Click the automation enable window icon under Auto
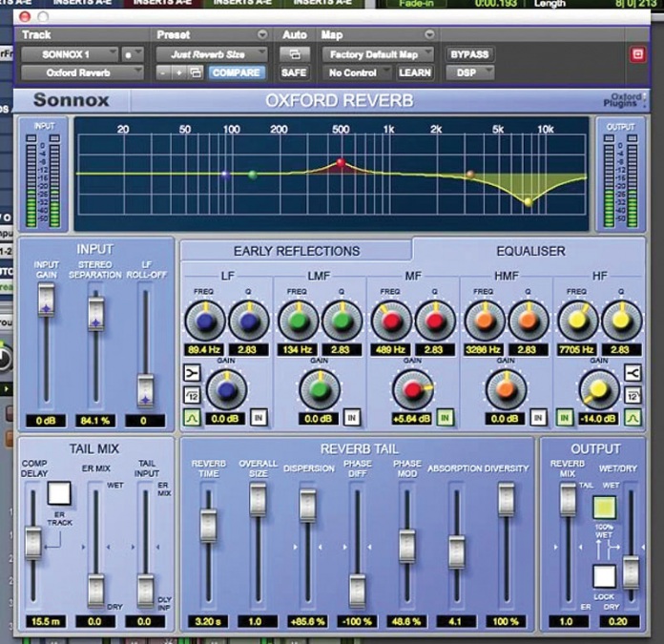Screen dimensions: 664x644 click(x=294, y=54)
